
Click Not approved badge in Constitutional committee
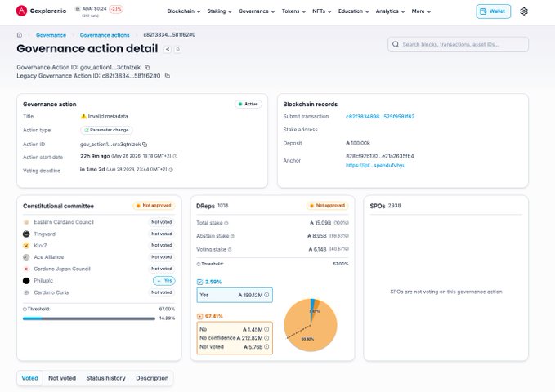[x=154, y=206]
